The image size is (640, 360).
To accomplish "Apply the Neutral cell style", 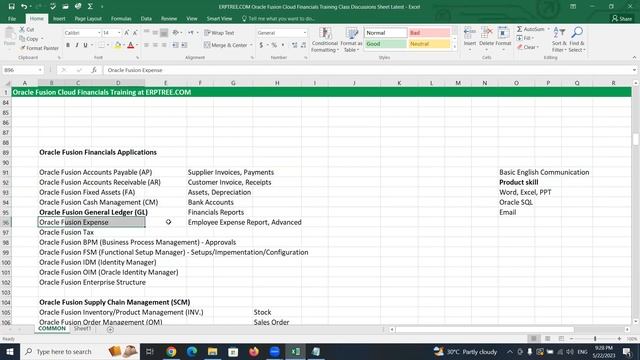I will point(429,44).
